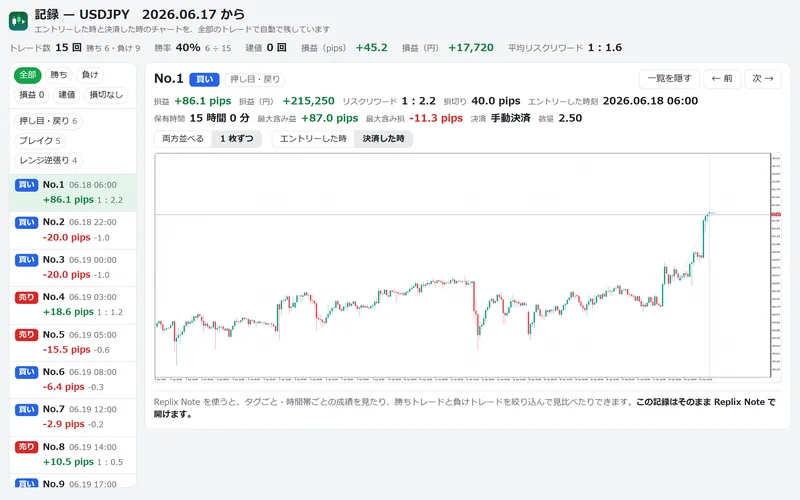This screenshot has width=800, height=500.
Task: Open trade No.6 in the list
Action: pos(73,380)
